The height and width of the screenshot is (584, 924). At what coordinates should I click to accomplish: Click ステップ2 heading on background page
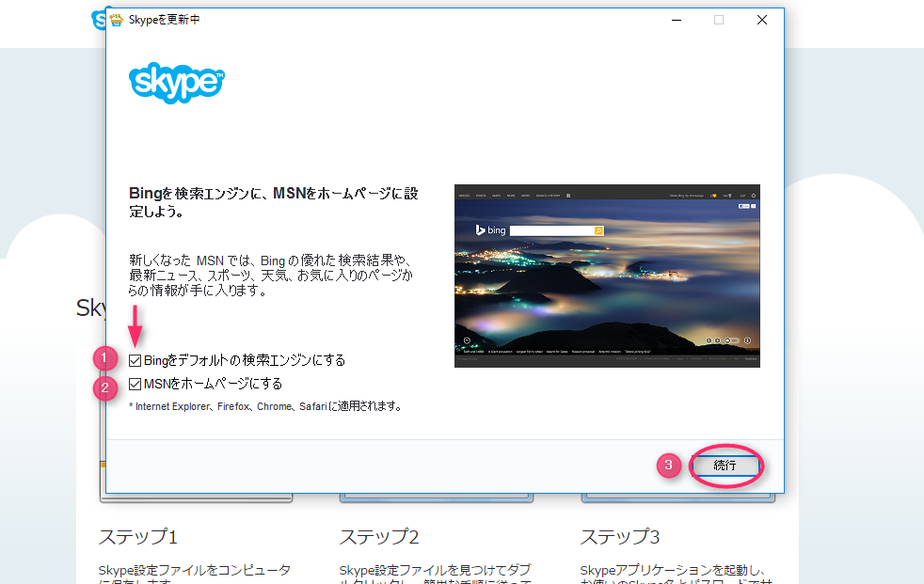point(379,537)
